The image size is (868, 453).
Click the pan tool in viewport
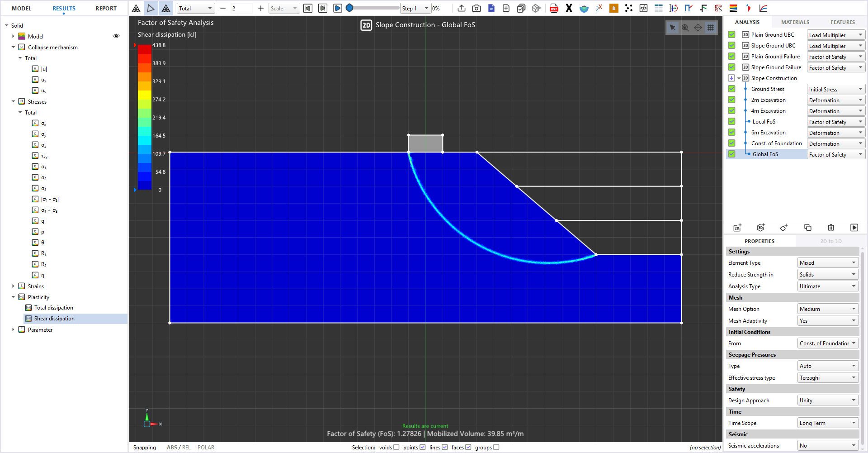698,28
